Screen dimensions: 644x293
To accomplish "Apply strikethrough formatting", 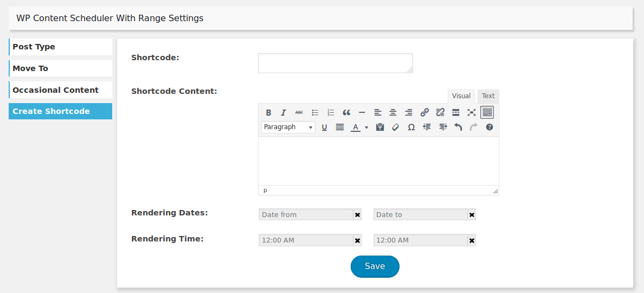I will pos(299,112).
